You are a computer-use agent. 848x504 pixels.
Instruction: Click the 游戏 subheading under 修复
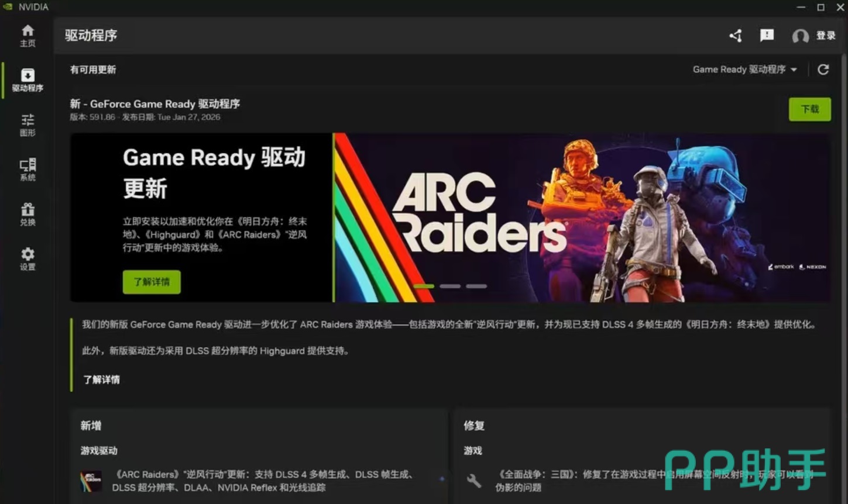pos(473,451)
